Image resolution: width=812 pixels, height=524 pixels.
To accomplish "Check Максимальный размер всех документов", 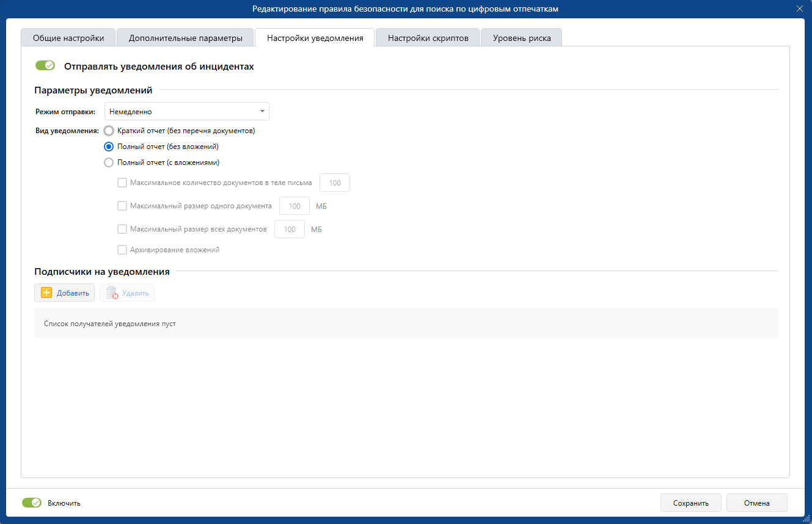I will pos(122,229).
